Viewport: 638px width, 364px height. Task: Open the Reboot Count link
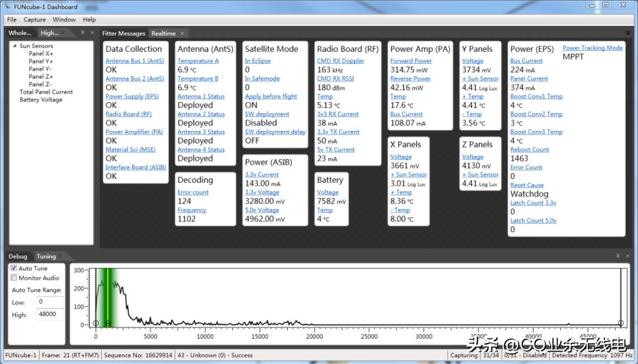point(529,149)
